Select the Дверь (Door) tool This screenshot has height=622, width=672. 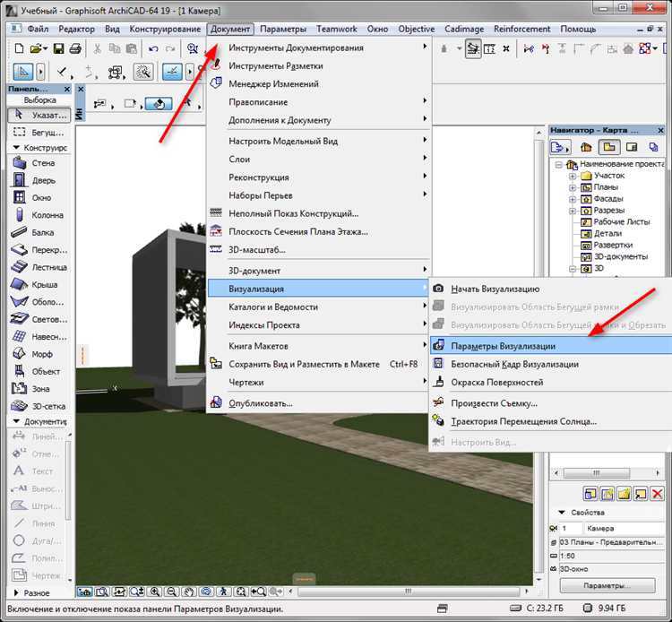point(36,180)
